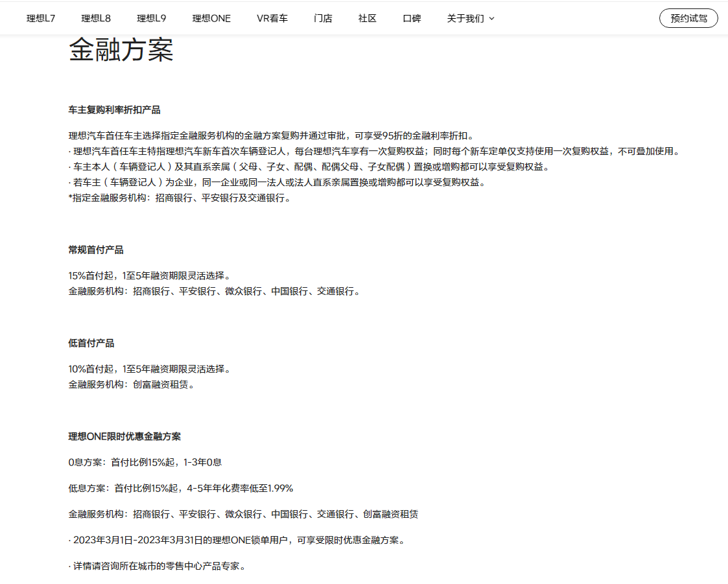Click the 10%首付起 financing term line
728x584 pixels.
(x=151, y=369)
